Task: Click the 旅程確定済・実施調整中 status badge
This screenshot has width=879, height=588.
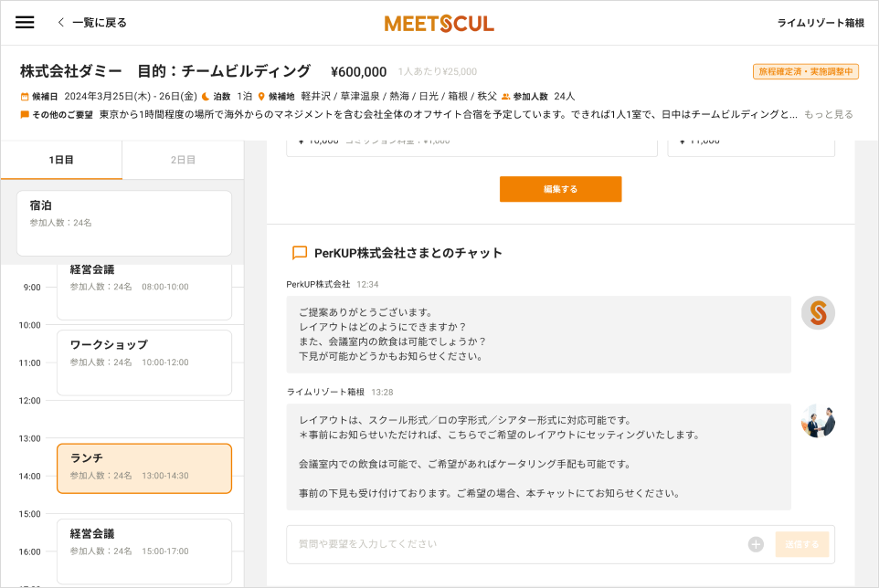Action: pyautogui.click(x=806, y=72)
